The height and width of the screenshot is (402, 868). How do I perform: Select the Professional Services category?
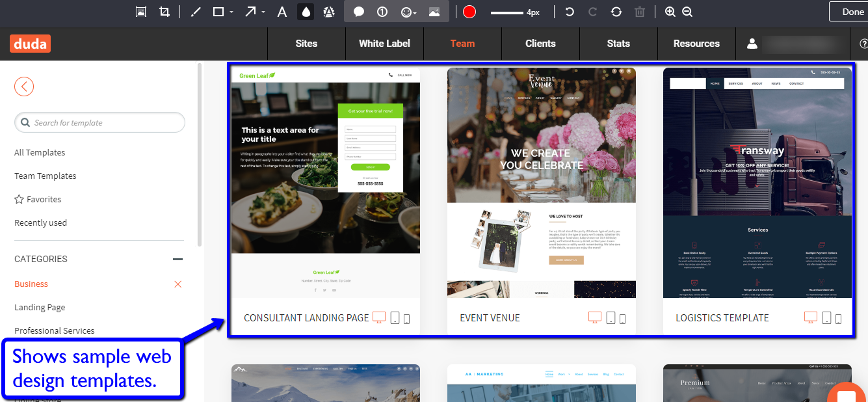tap(55, 330)
